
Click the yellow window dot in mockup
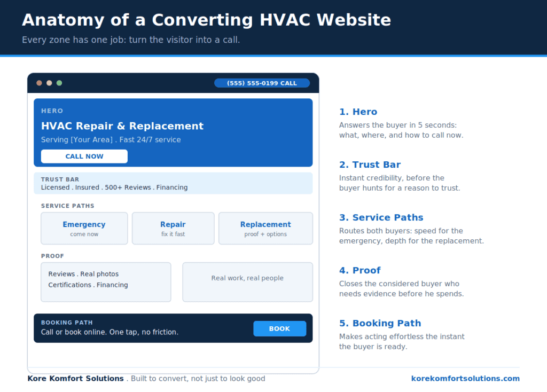[49, 83]
